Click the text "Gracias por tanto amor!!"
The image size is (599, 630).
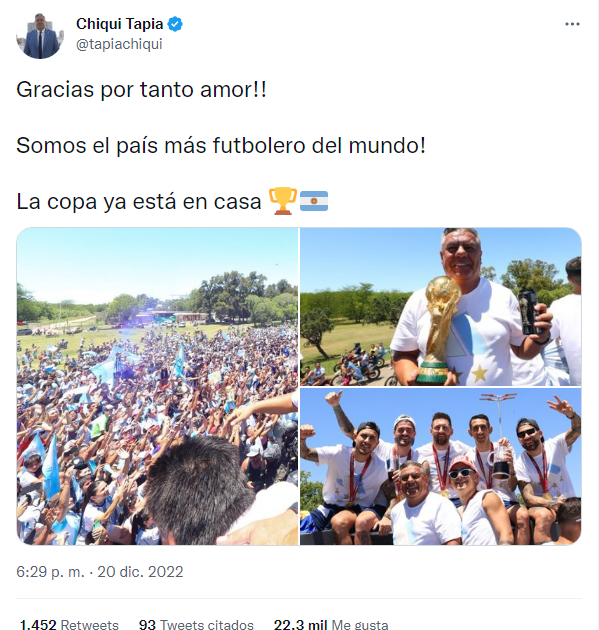point(141,89)
